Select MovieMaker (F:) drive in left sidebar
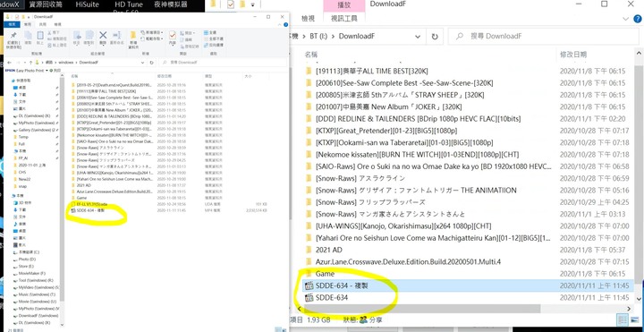The image size is (644, 332). (32, 273)
